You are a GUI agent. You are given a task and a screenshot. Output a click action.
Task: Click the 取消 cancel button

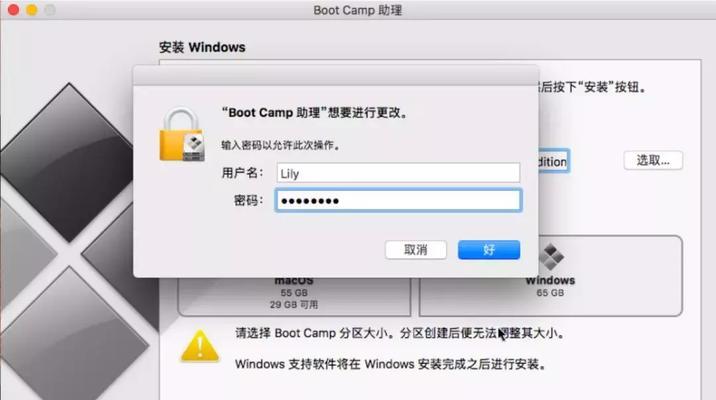tap(416, 250)
